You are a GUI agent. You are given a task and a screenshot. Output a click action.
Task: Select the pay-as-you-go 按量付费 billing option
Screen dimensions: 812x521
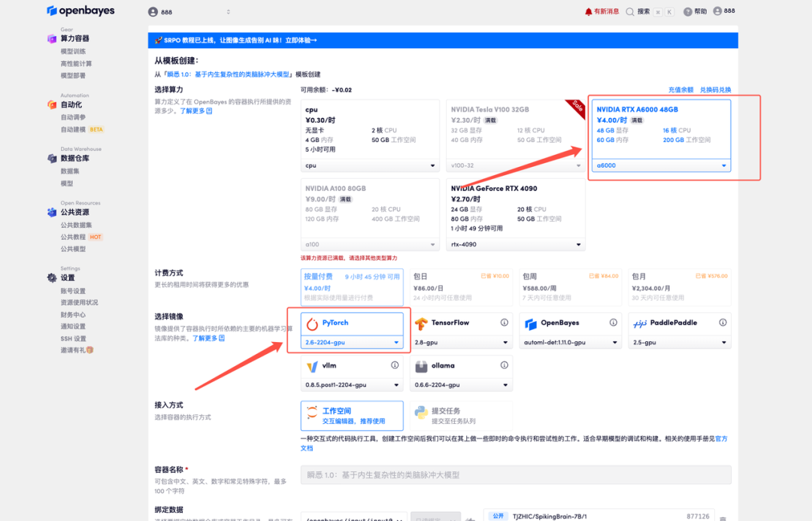tap(352, 286)
